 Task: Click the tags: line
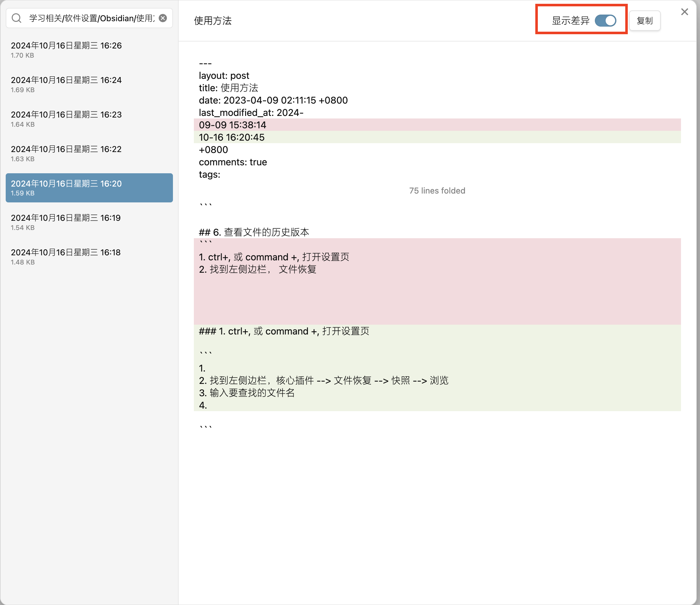pyautogui.click(x=209, y=175)
